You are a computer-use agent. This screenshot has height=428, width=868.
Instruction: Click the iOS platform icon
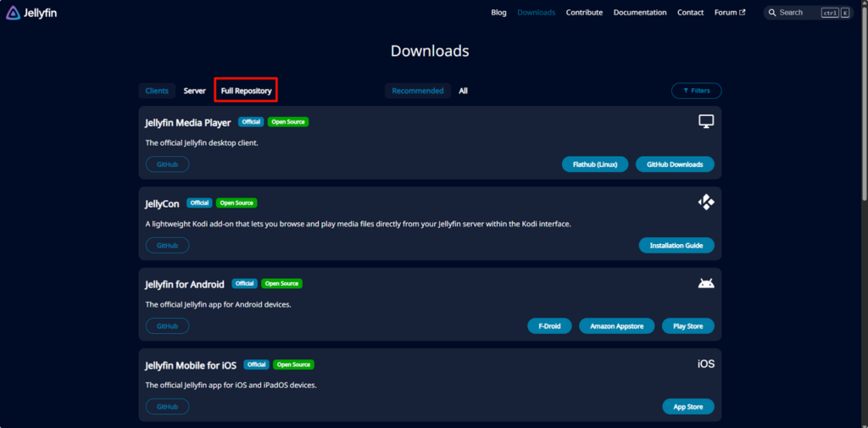[705, 364]
